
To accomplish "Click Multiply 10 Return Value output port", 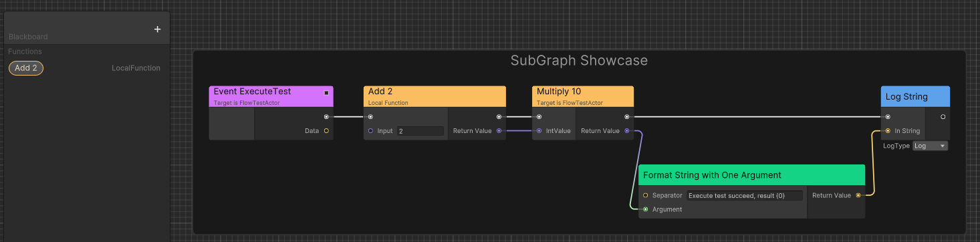I will coord(626,131).
